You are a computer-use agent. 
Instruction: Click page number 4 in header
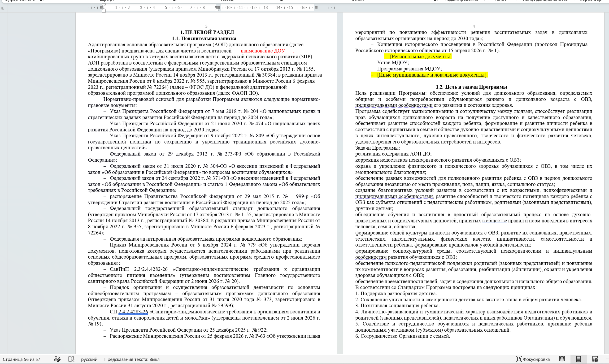click(x=474, y=26)
